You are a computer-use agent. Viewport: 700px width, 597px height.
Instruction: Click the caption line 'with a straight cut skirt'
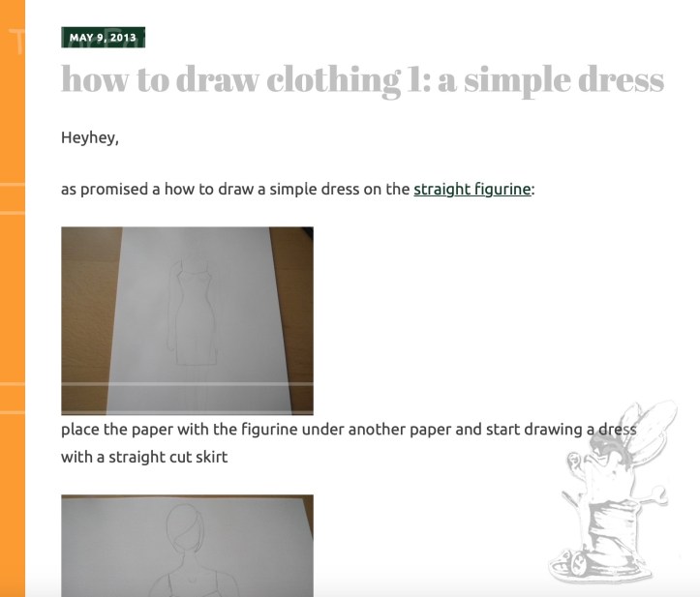144,457
